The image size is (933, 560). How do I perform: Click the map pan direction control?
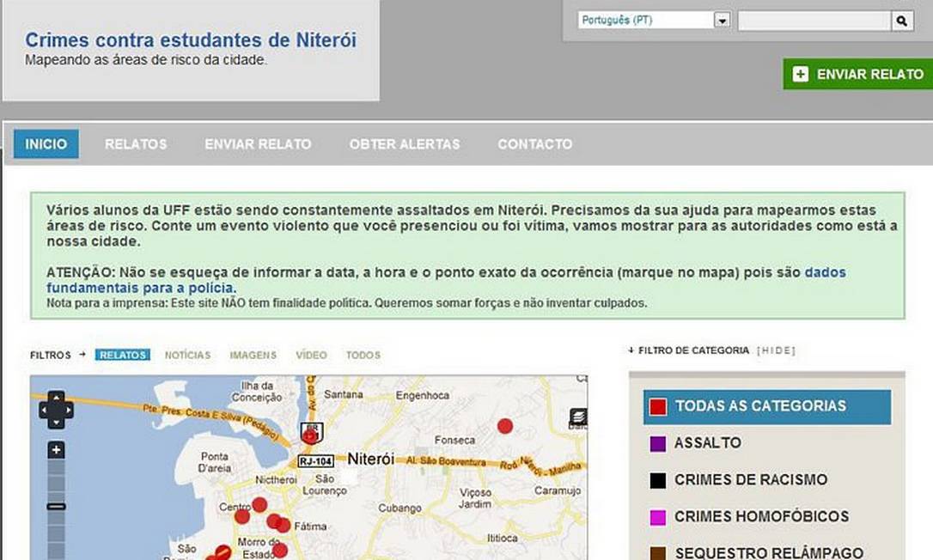coord(56,410)
